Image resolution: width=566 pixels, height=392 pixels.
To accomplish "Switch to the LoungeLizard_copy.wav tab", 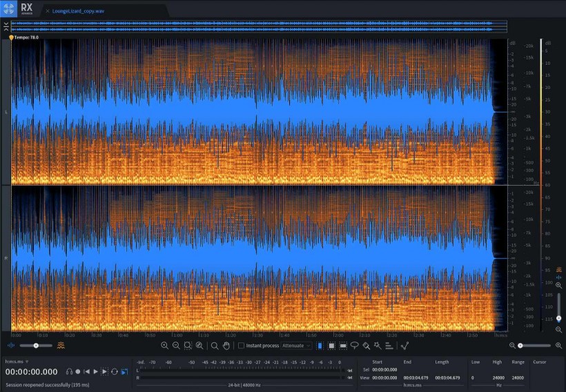I will pyautogui.click(x=77, y=11).
